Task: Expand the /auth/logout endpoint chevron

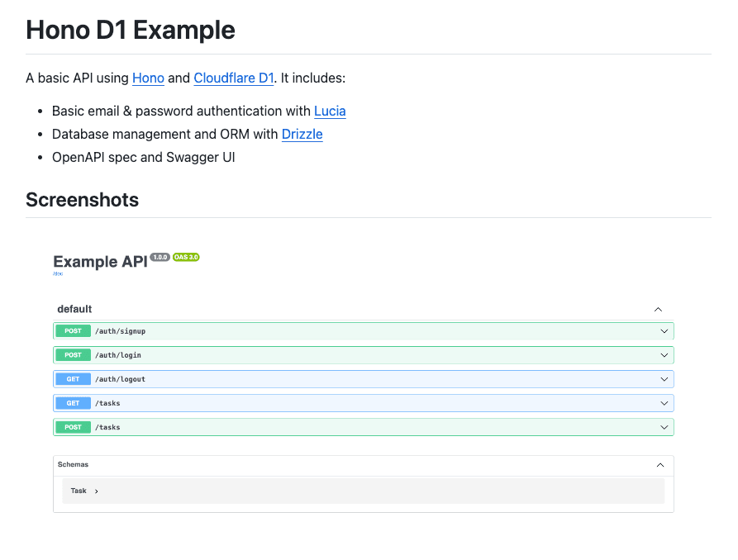Action: point(664,379)
